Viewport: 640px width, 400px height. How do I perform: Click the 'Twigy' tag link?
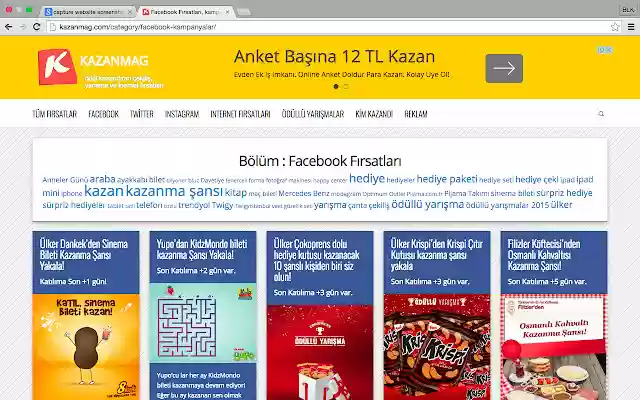click(222, 205)
